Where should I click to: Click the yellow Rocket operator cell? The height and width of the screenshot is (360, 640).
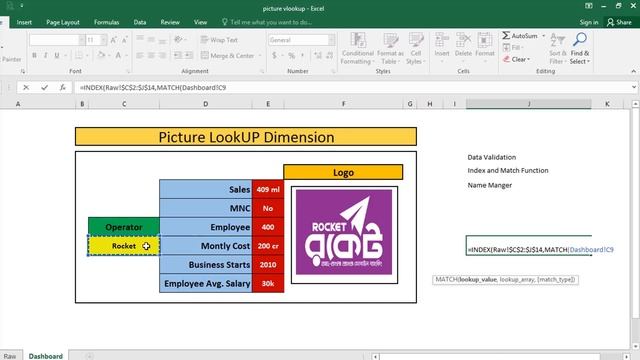(124, 246)
